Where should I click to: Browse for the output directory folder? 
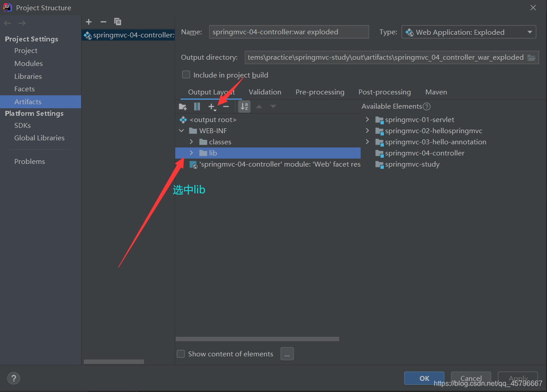tap(531, 57)
